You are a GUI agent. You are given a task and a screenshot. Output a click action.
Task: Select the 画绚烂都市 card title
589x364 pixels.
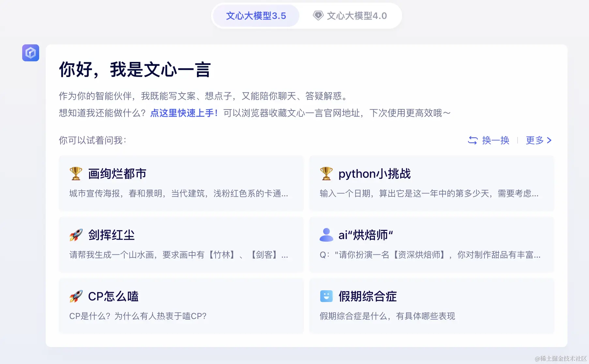tap(117, 174)
